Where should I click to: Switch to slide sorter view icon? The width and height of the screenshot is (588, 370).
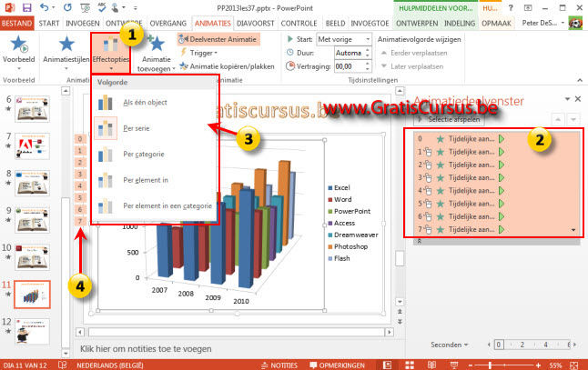pos(410,365)
